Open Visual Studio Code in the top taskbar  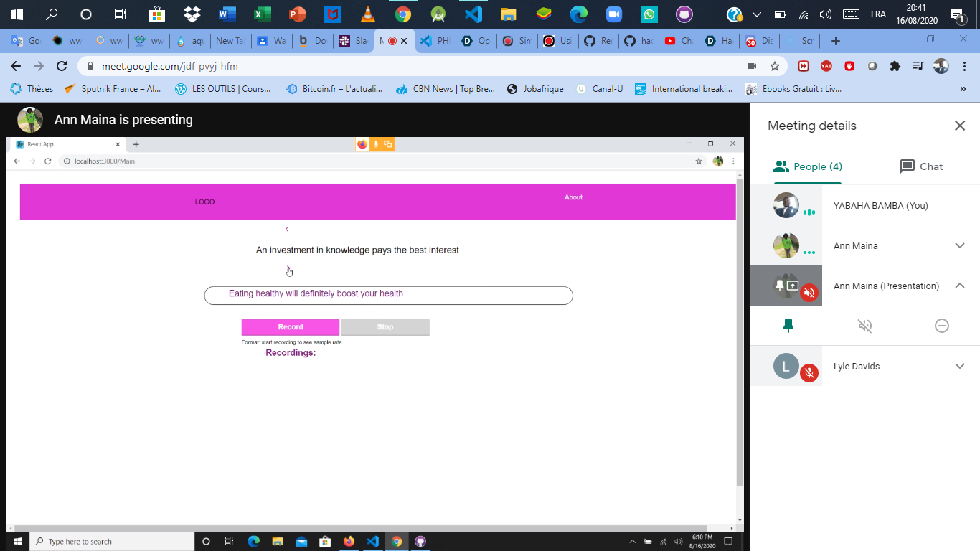pyautogui.click(x=473, y=14)
